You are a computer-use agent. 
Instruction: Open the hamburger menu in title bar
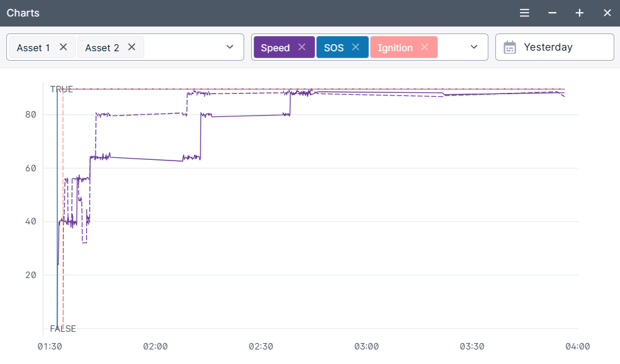point(524,13)
